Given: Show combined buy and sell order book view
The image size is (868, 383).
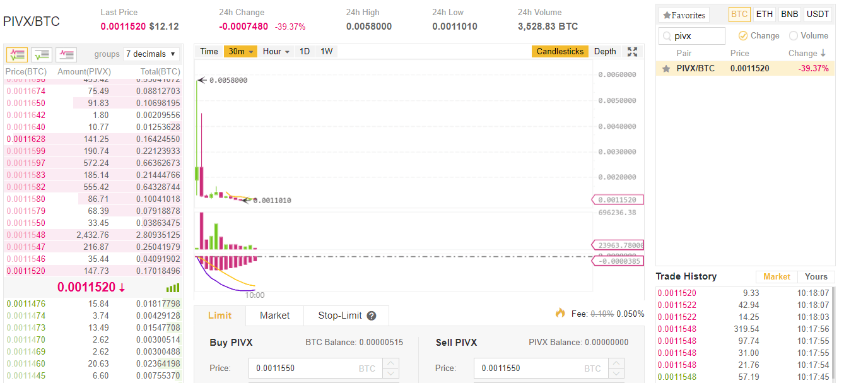Looking at the screenshot, I should click(16, 54).
